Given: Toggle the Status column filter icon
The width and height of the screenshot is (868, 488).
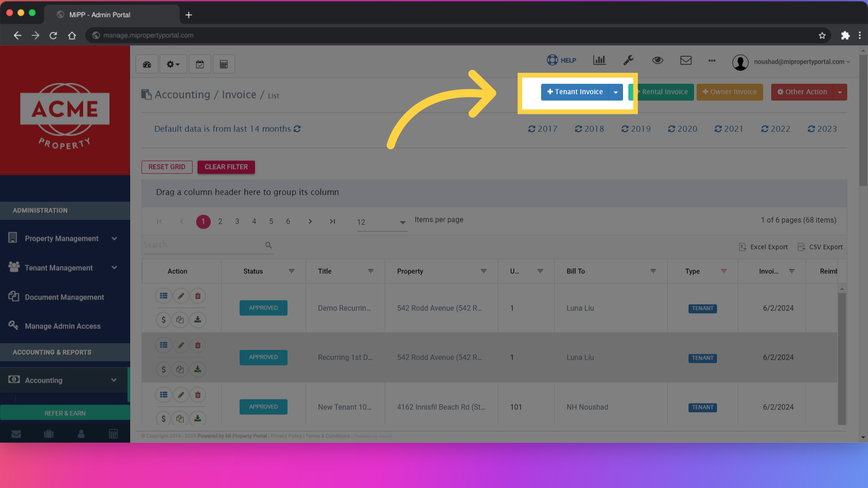Looking at the screenshot, I should 292,271.
